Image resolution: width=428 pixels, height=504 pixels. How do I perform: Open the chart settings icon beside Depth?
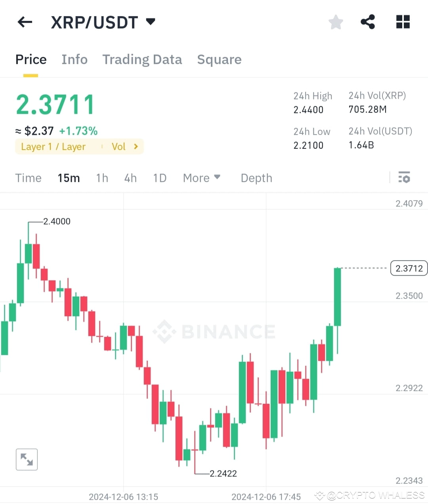tap(404, 178)
